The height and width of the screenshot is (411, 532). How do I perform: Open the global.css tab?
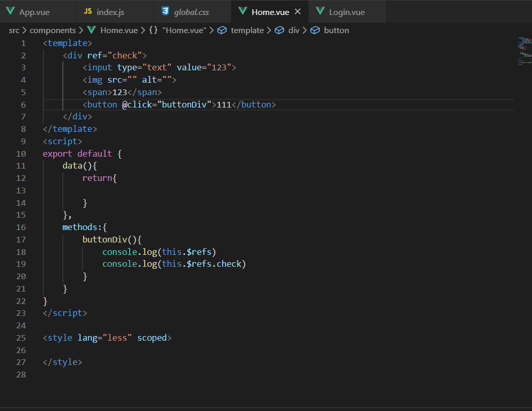click(x=192, y=12)
